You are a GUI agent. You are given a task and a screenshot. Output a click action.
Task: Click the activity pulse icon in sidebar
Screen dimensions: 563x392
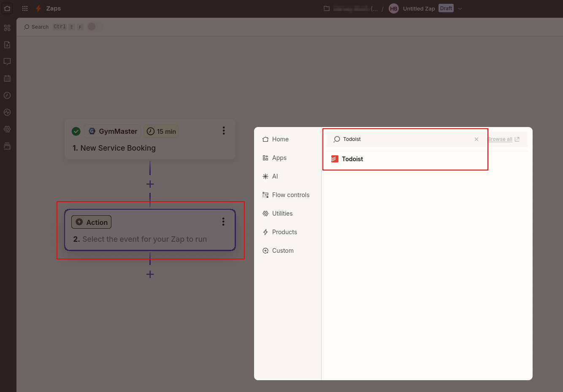pos(7,112)
